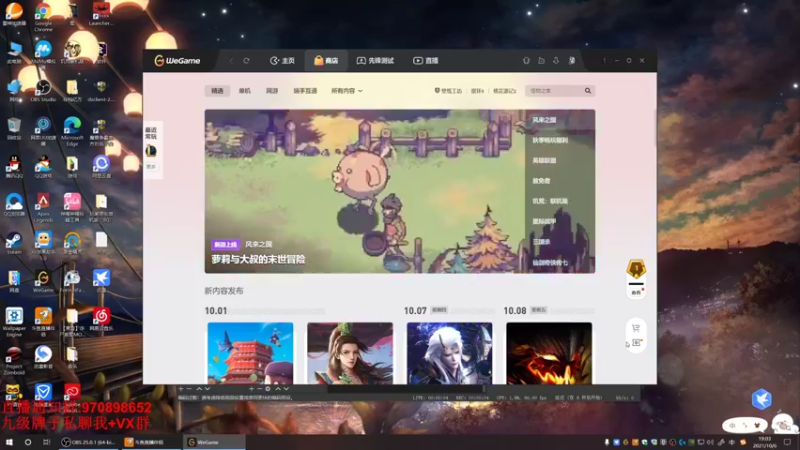
Task: Open the 主页 home tab
Action: pos(282,61)
